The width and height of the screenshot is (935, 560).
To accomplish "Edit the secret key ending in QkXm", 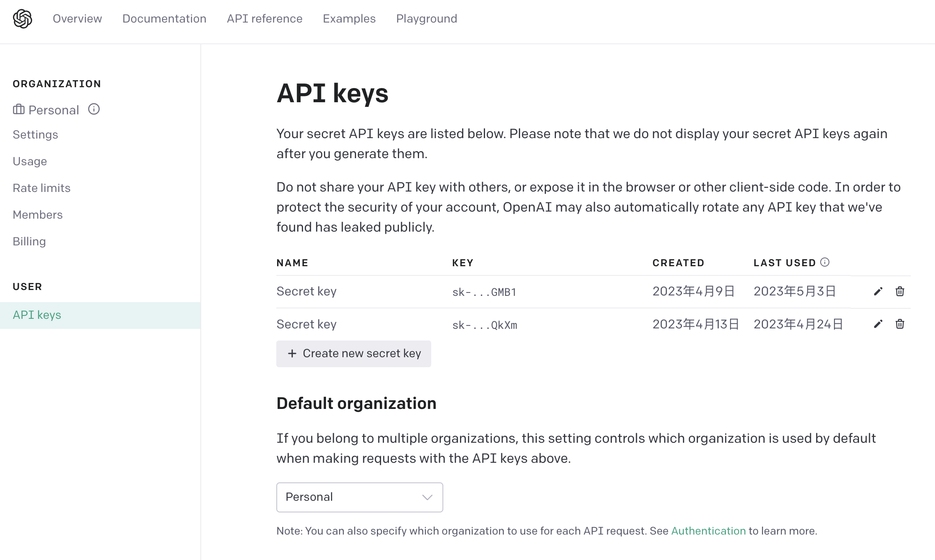I will [878, 324].
